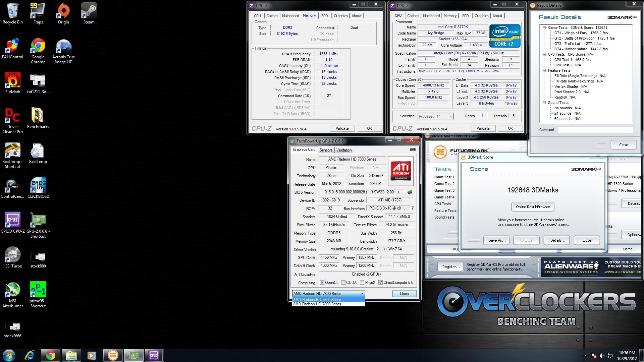Open the stock2666 desktop file
Viewport: 644px width, 362px height.
click(x=13, y=330)
